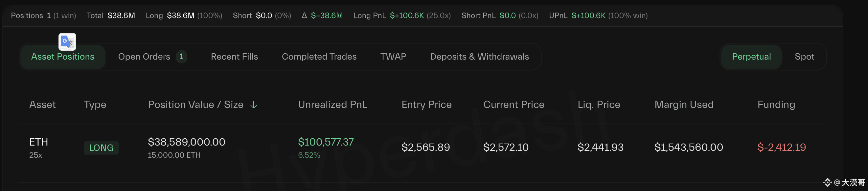Screen dimensions: 868x191
Task: Click the Liq. Price column header
Action: 599,105
